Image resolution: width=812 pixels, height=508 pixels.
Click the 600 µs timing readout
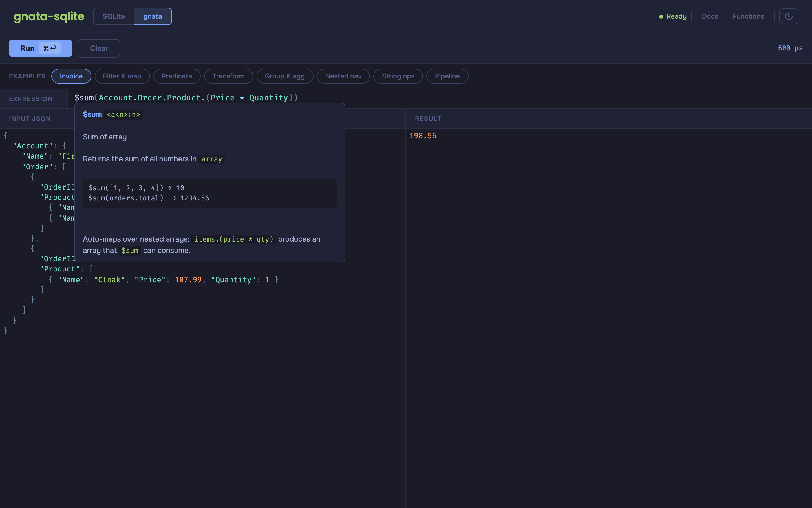coord(790,48)
